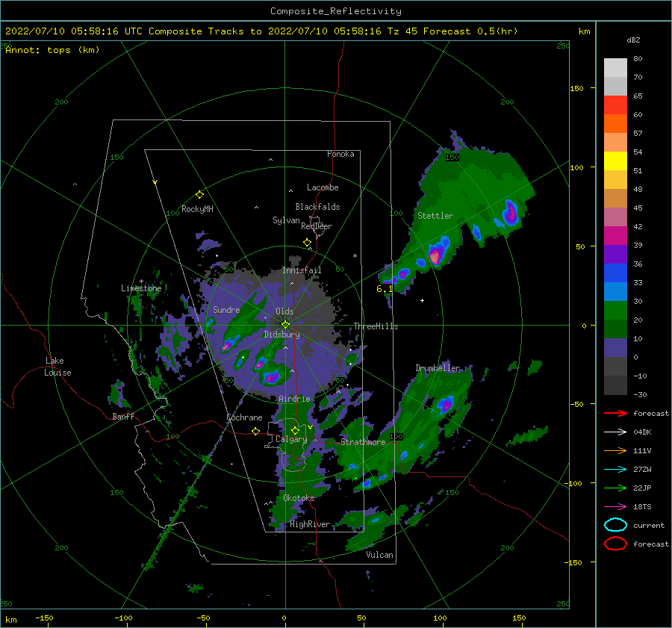Image resolution: width=672 pixels, height=628 pixels.
Task: Click the asterisk marker above Limestone
Action: click(x=141, y=282)
